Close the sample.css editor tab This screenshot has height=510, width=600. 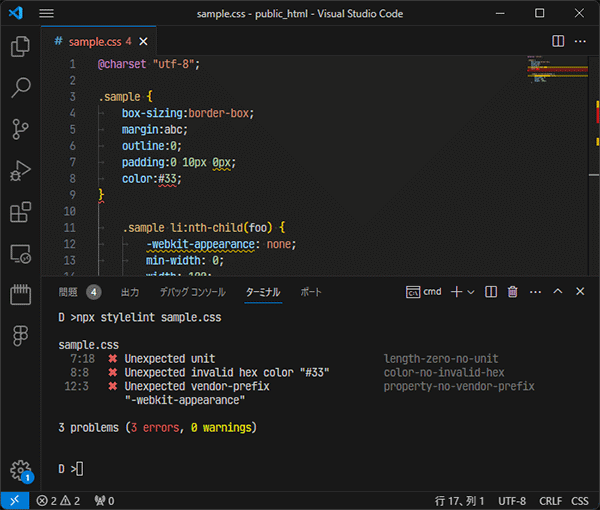point(143,41)
